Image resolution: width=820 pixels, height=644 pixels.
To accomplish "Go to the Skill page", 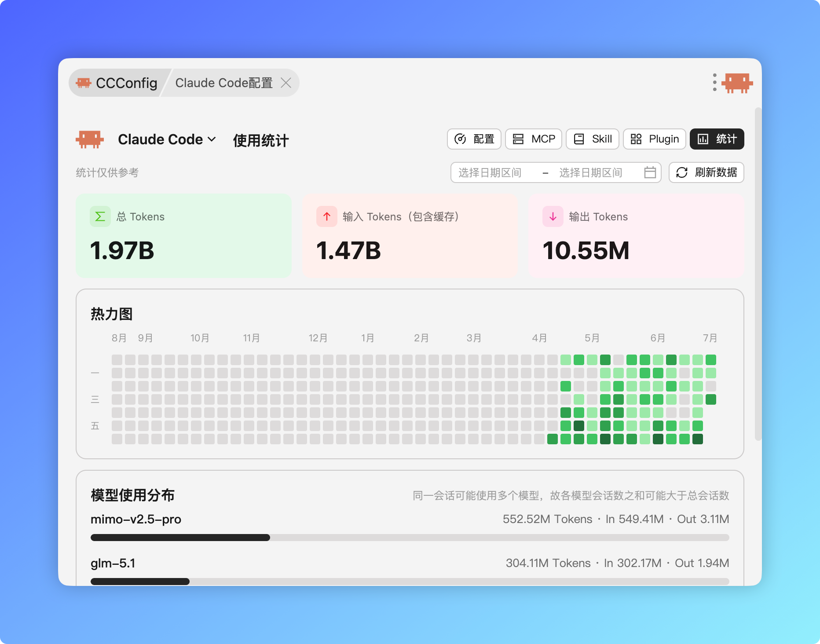I will 593,139.
